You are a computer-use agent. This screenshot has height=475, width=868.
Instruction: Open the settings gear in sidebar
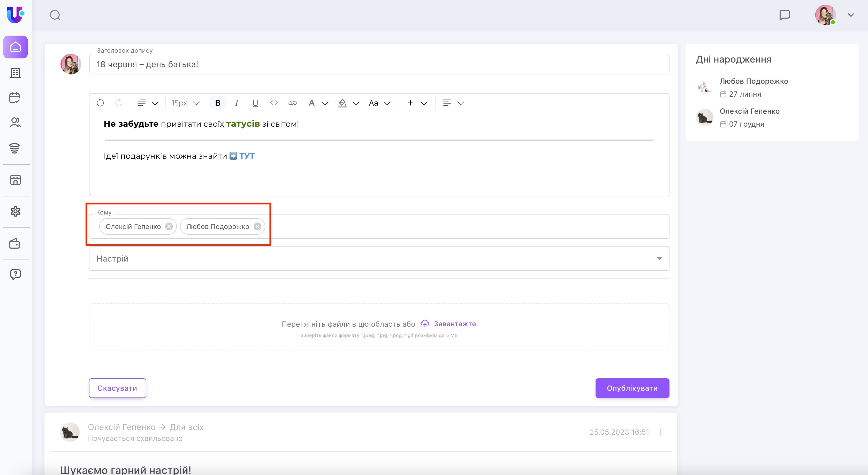click(x=15, y=212)
